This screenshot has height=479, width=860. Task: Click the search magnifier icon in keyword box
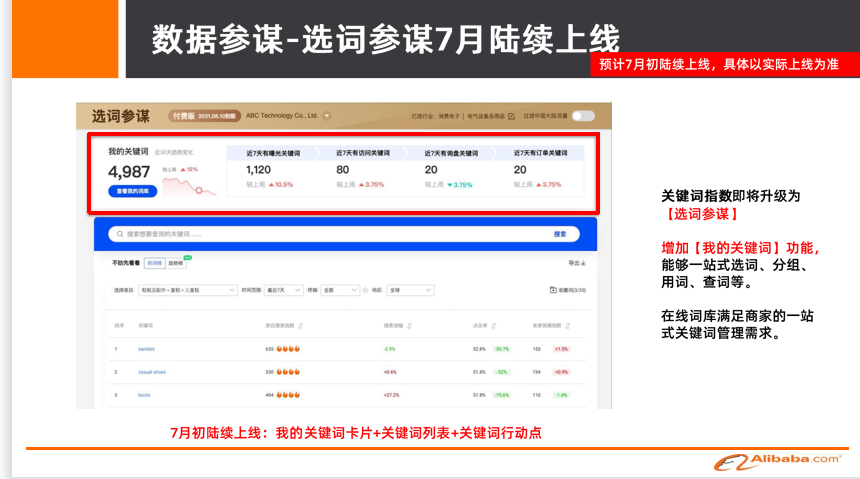pyautogui.click(x=118, y=234)
